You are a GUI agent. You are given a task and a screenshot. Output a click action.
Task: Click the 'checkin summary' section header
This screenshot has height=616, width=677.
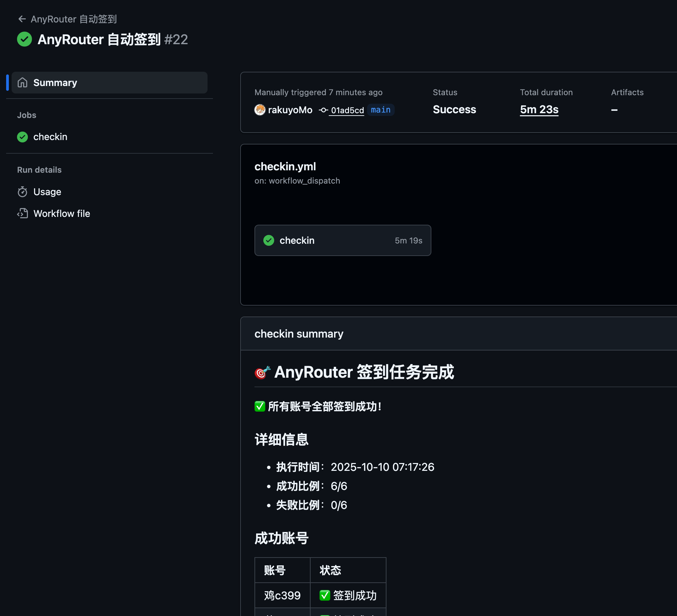[x=299, y=334]
